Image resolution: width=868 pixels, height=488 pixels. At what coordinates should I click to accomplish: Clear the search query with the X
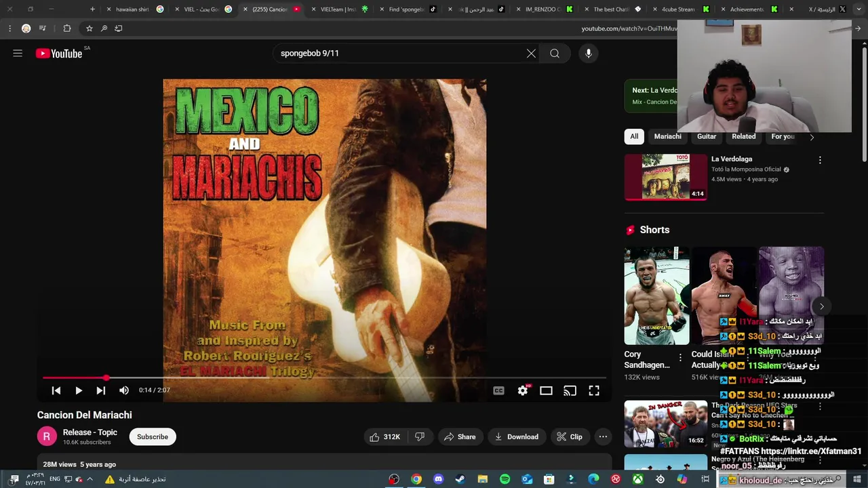click(531, 53)
